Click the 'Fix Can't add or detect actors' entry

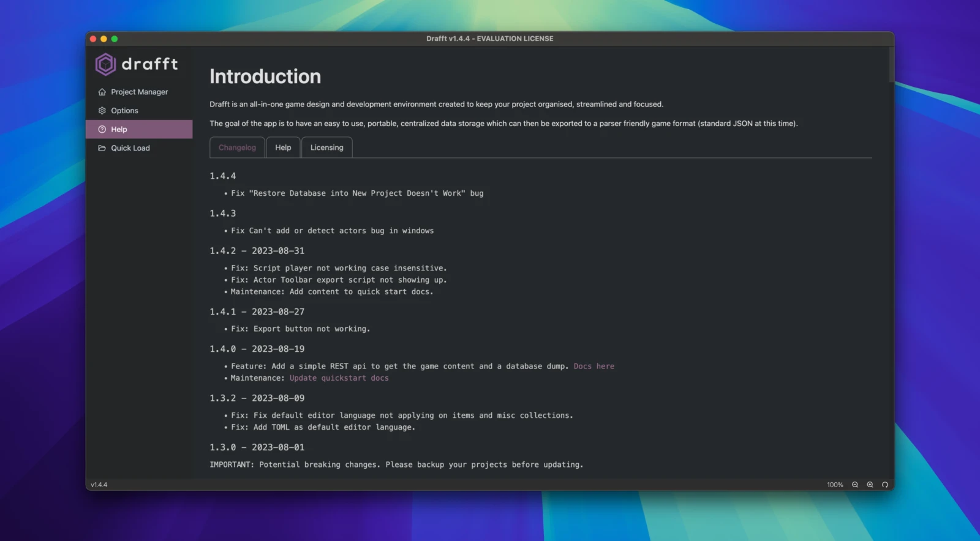332,231
